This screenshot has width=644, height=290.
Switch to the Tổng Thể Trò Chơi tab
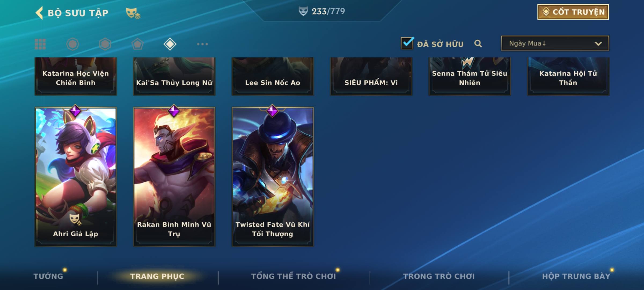294,276
